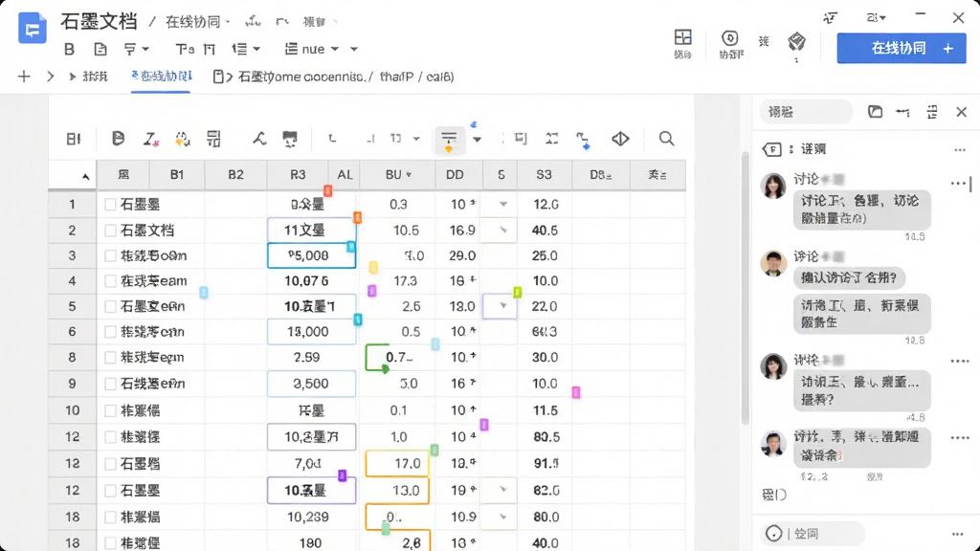Select the R3 column header
Image resolution: width=980 pixels, height=551 pixels.
[x=298, y=175]
